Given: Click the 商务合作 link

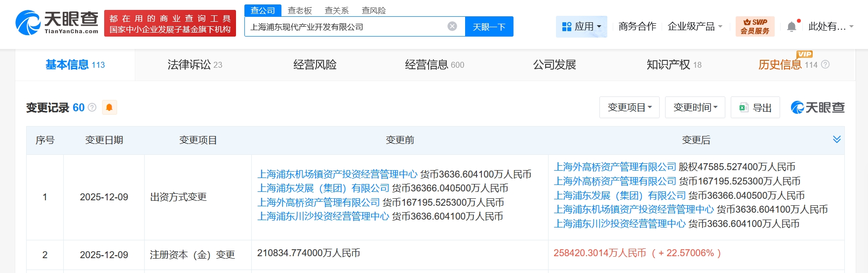Looking at the screenshot, I should coord(637,26).
